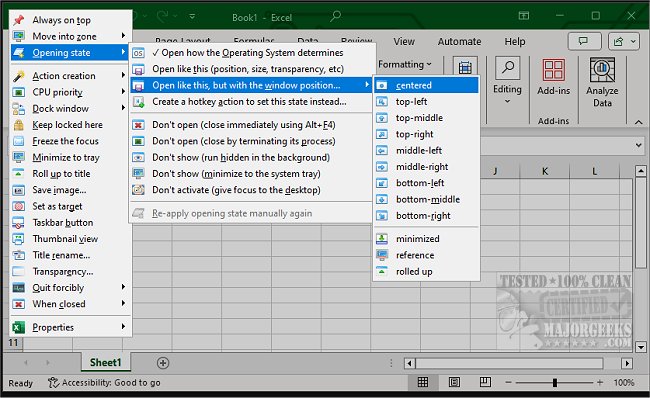
Task: Click the Taskbar button icon
Action: point(19,223)
